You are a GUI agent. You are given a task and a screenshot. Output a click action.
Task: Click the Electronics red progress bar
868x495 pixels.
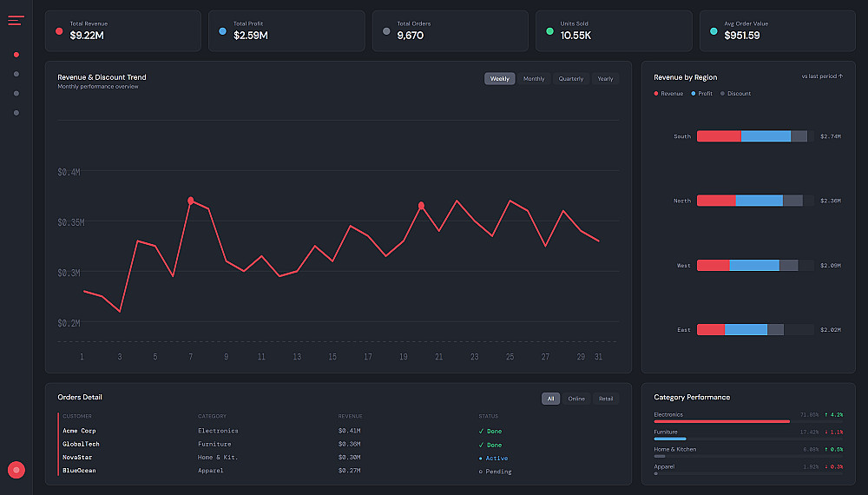(722, 421)
